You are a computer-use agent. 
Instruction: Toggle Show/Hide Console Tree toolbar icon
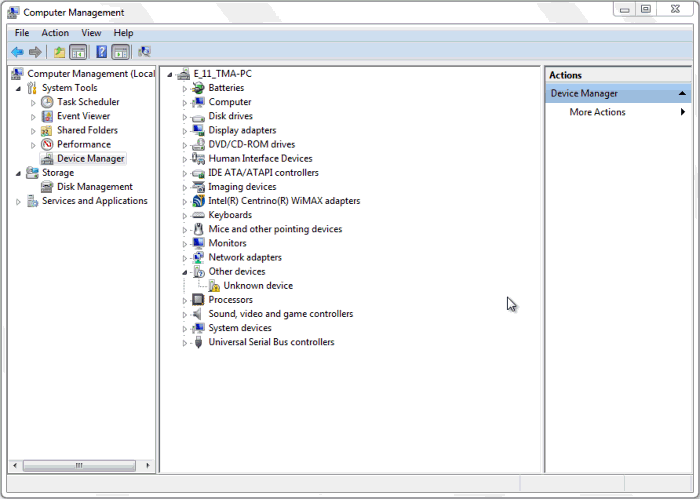click(x=78, y=52)
